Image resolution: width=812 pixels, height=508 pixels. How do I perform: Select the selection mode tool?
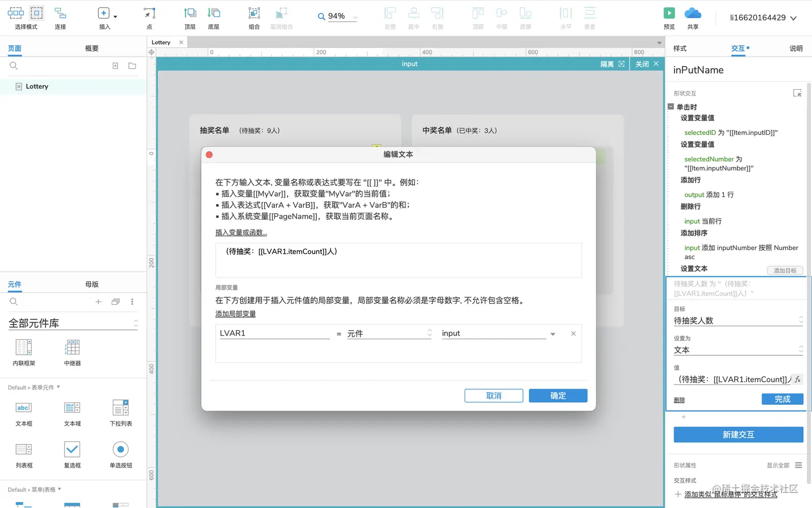point(26,18)
